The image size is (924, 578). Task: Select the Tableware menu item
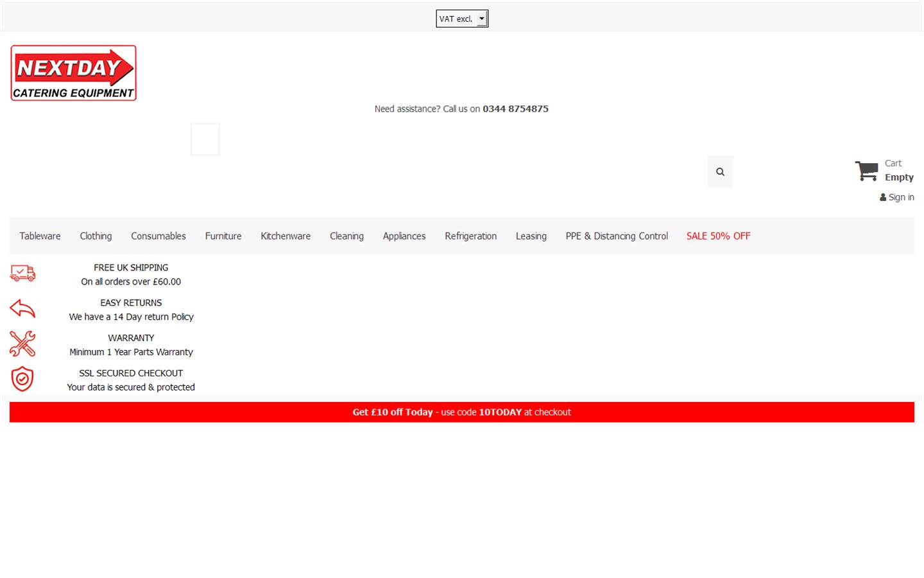point(39,236)
